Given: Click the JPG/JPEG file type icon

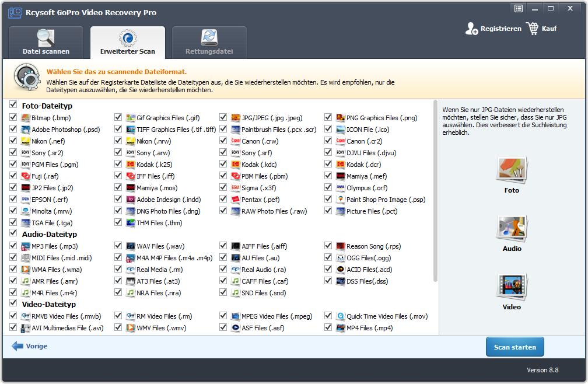Looking at the screenshot, I should (236, 118).
